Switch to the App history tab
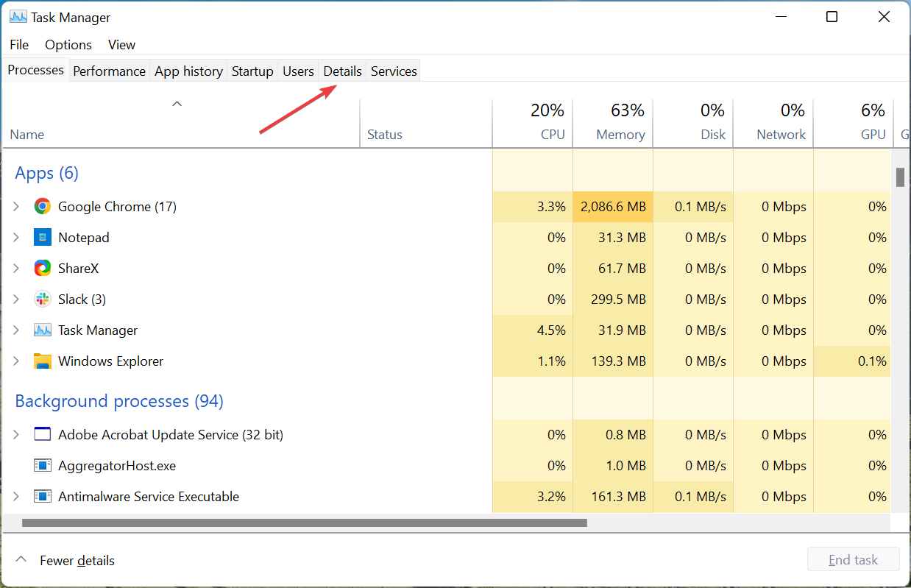The image size is (911, 588). [188, 71]
